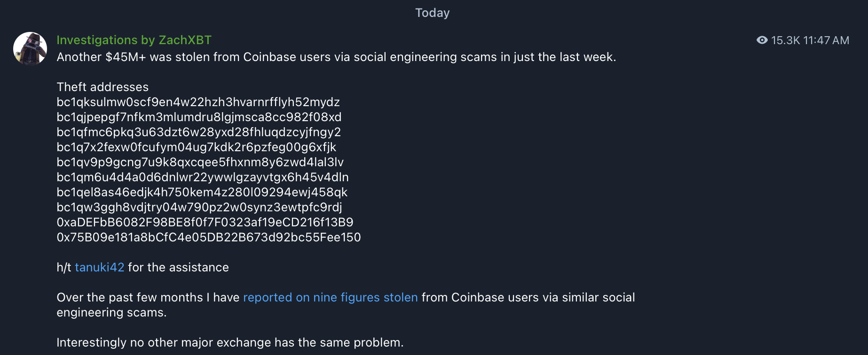Click the address ending in 982f08xd

[199, 117]
